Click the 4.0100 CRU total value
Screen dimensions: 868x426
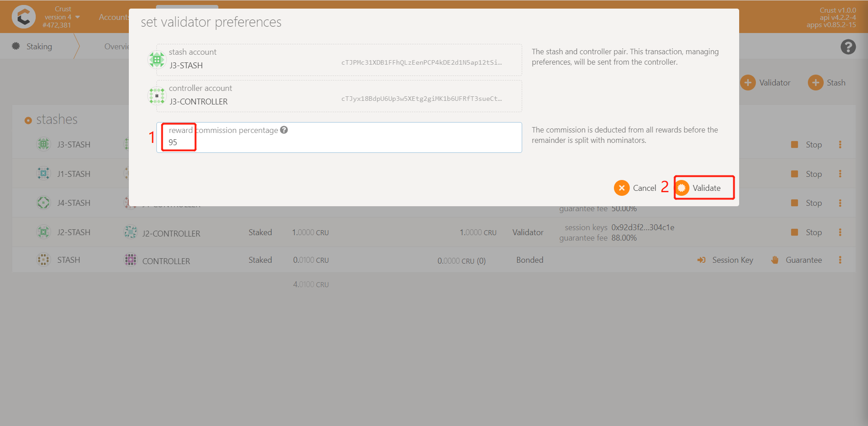pyautogui.click(x=311, y=284)
